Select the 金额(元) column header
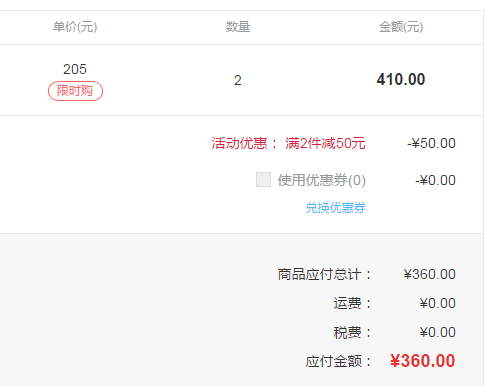Image resolution: width=486 pixels, height=386 pixels. (401, 27)
